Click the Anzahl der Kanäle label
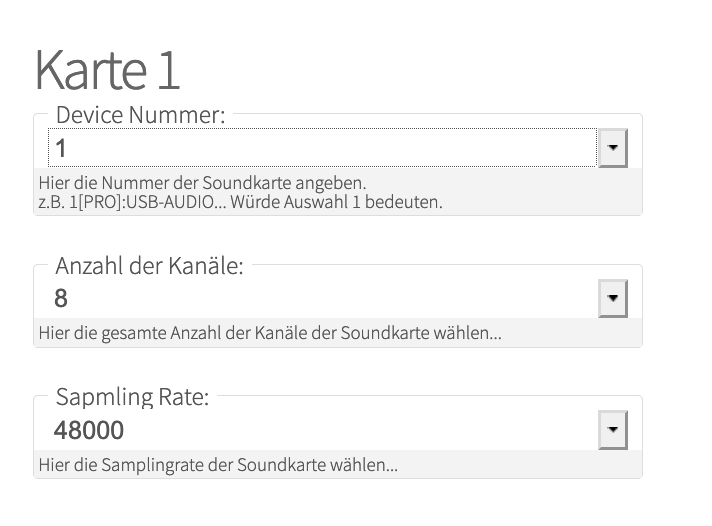This screenshot has height=526, width=712. pyautogui.click(x=149, y=266)
